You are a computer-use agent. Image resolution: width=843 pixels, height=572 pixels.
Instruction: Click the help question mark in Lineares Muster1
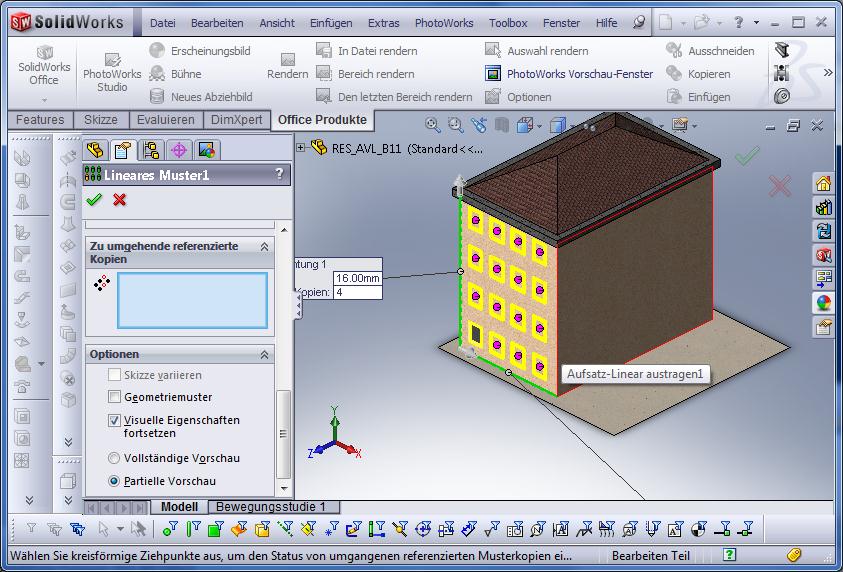tap(279, 174)
